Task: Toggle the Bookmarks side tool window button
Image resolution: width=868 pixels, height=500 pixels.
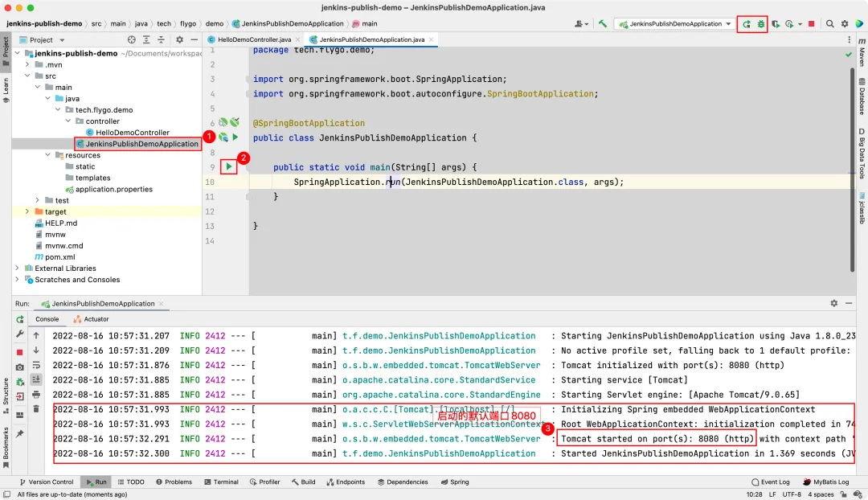Action: [6, 447]
